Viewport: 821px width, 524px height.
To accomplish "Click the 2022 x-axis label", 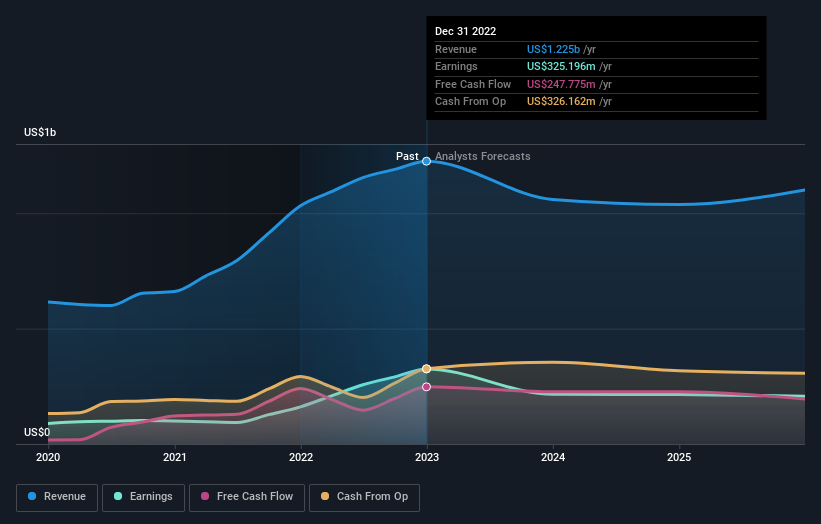I will [301, 458].
